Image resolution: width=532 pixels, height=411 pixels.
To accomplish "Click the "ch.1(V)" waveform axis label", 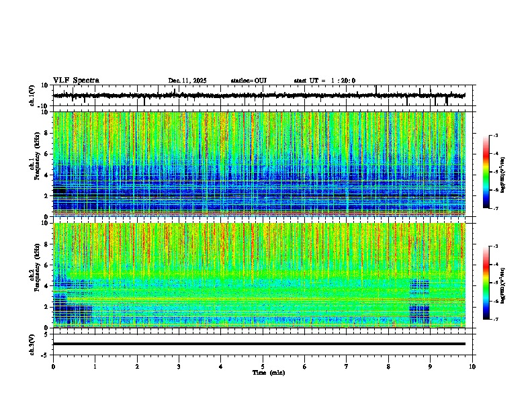I will [32, 95].
